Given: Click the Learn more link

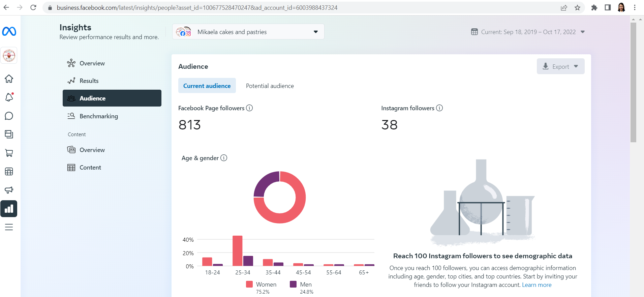Looking at the screenshot, I should click(536, 285).
